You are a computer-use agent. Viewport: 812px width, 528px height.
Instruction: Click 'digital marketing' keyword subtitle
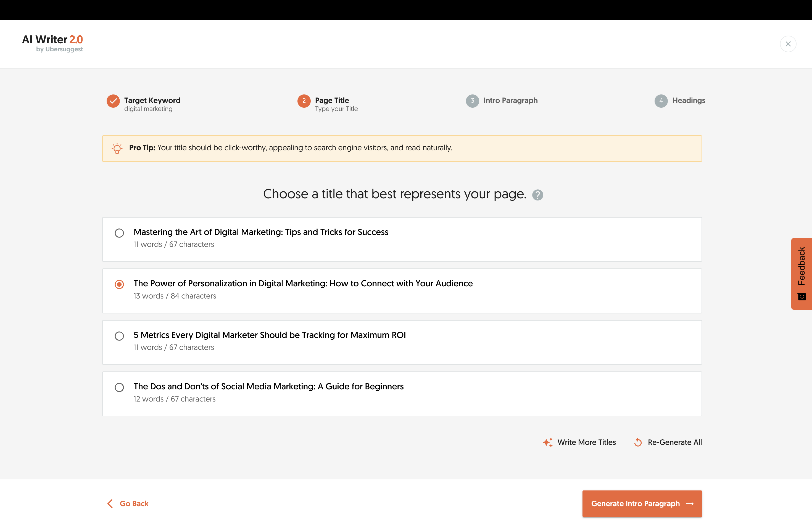[148, 109]
